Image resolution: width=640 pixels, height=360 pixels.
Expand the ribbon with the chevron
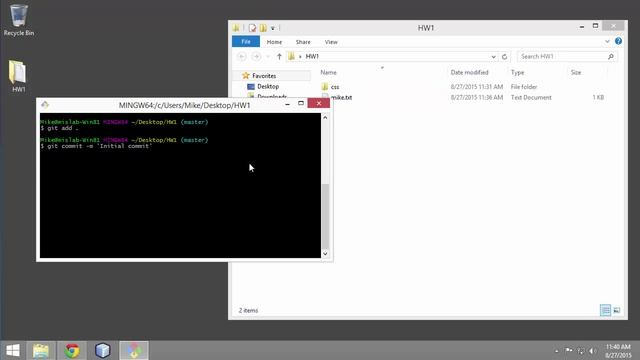coord(607,41)
